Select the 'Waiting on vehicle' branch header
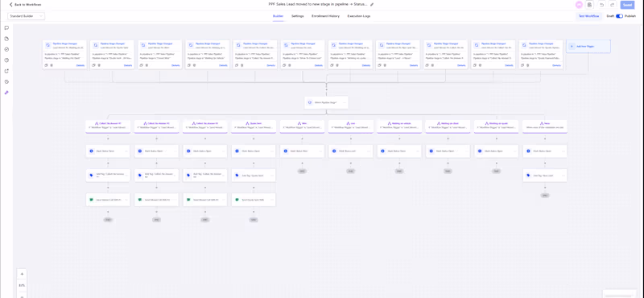 tap(399, 126)
